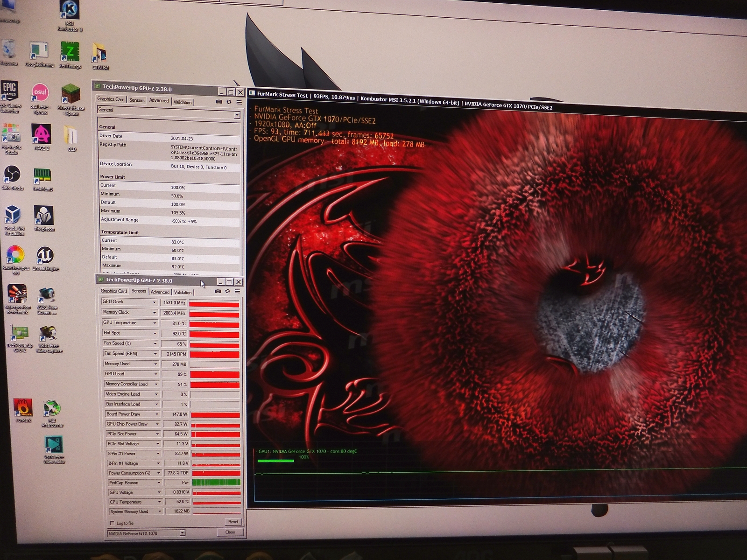The image size is (747, 560).
Task: Open the General section dropdown in the Advanced window
Action: tap(237, 115)
